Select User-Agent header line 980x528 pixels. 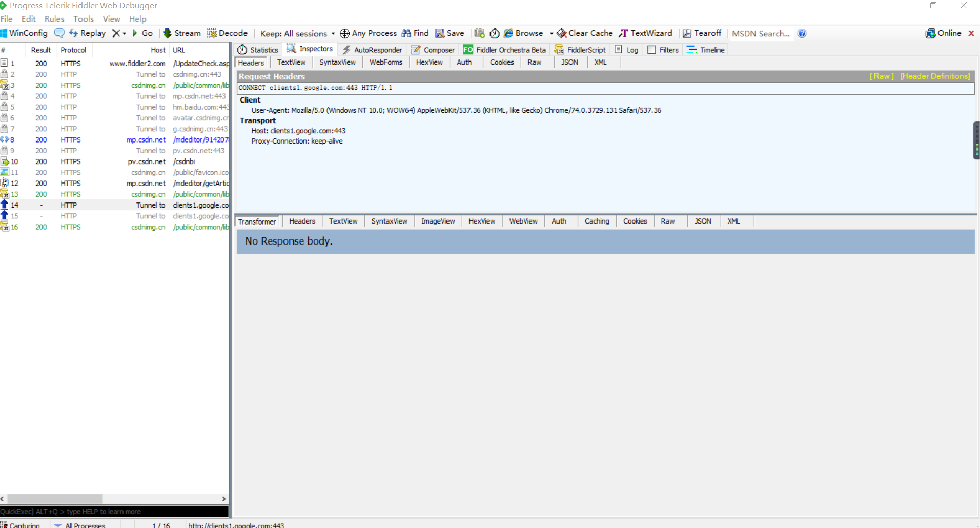pyautogui.click(x=456, y=110)
